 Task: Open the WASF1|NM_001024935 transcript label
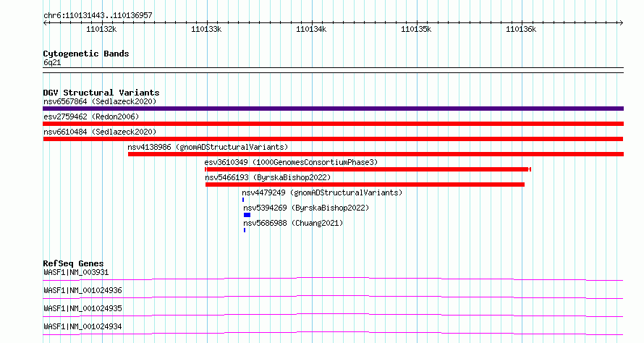[82, 308]
